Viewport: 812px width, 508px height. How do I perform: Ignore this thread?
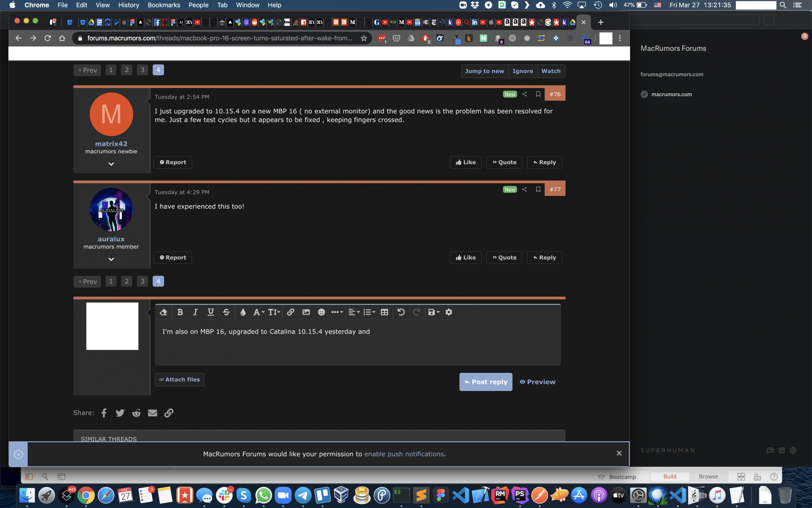click(523, 71)
